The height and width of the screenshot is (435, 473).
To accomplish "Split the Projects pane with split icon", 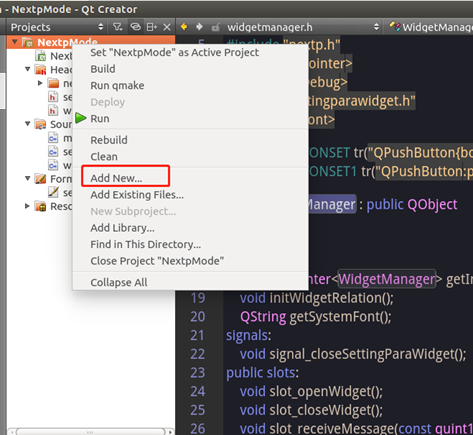I will tap(152, 27).
